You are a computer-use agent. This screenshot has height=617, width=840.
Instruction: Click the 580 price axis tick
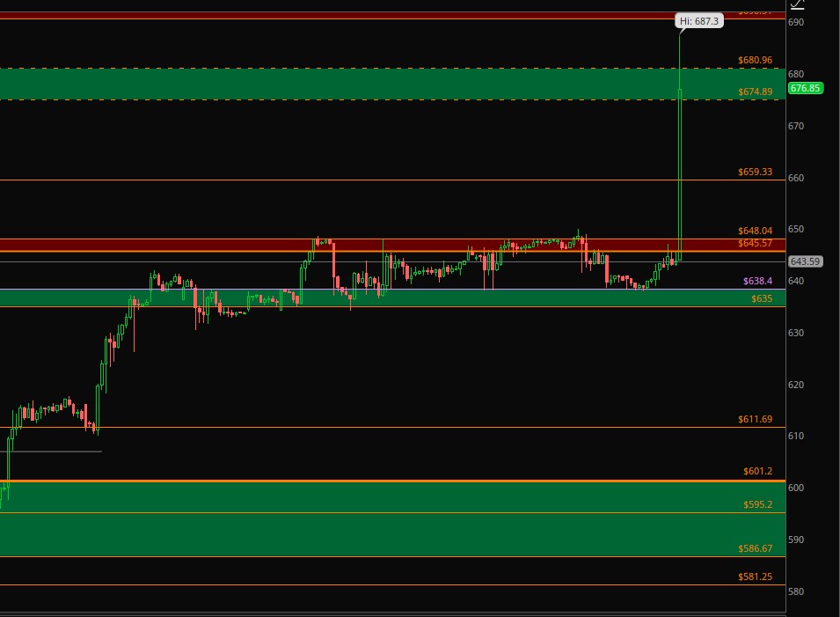pos(795,591)
